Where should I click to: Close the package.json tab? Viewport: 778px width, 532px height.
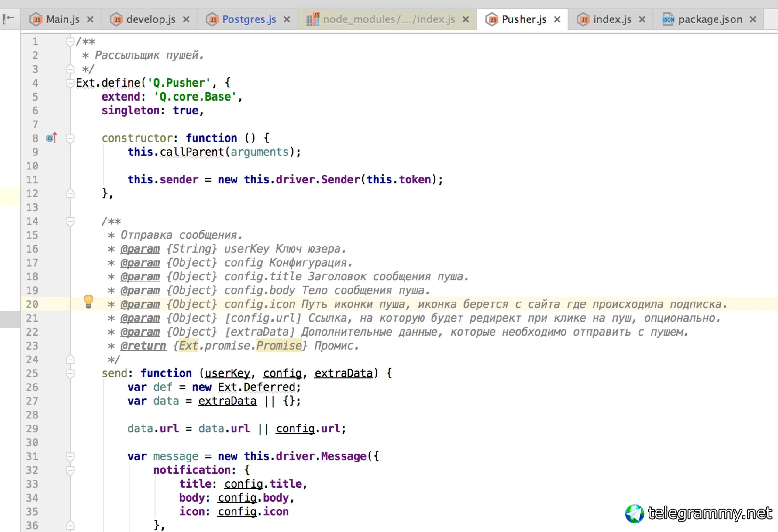click(753, 19)
